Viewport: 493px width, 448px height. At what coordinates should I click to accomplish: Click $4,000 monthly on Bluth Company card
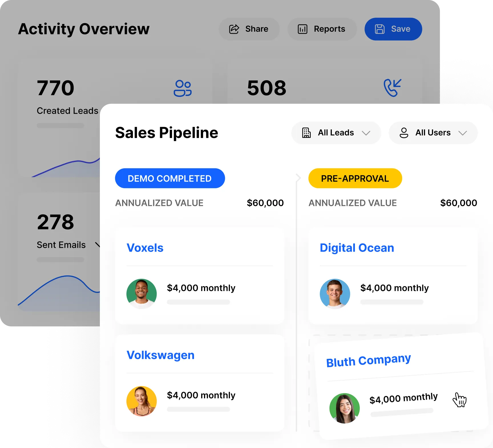pos(404,398)
